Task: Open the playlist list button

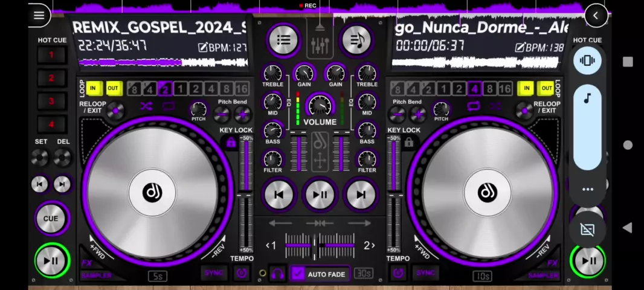Action: point(283,40)
